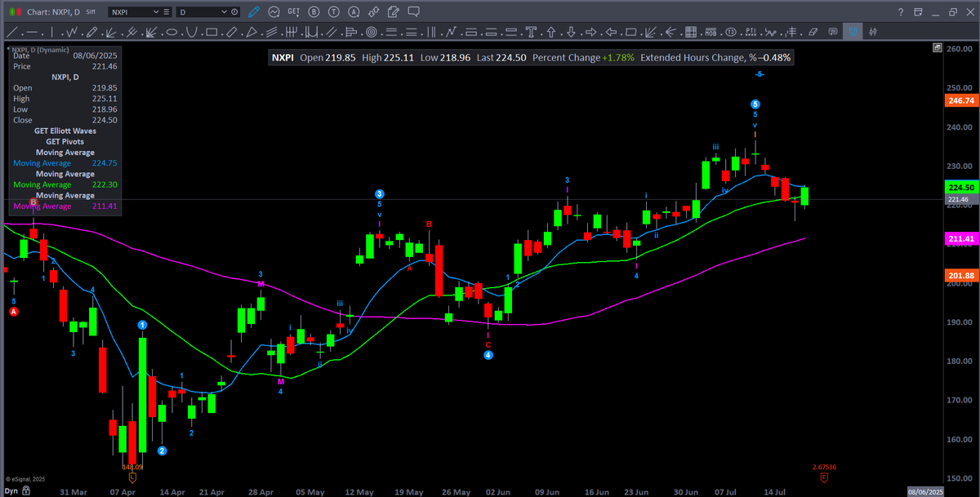Toggle the blue magnet snap button
This screenshot has height=497, width=980.
[853, 32]
